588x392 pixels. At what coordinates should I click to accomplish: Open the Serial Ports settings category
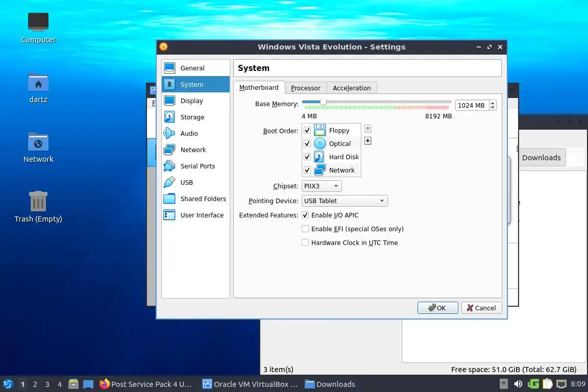click(x=195, y=166)
